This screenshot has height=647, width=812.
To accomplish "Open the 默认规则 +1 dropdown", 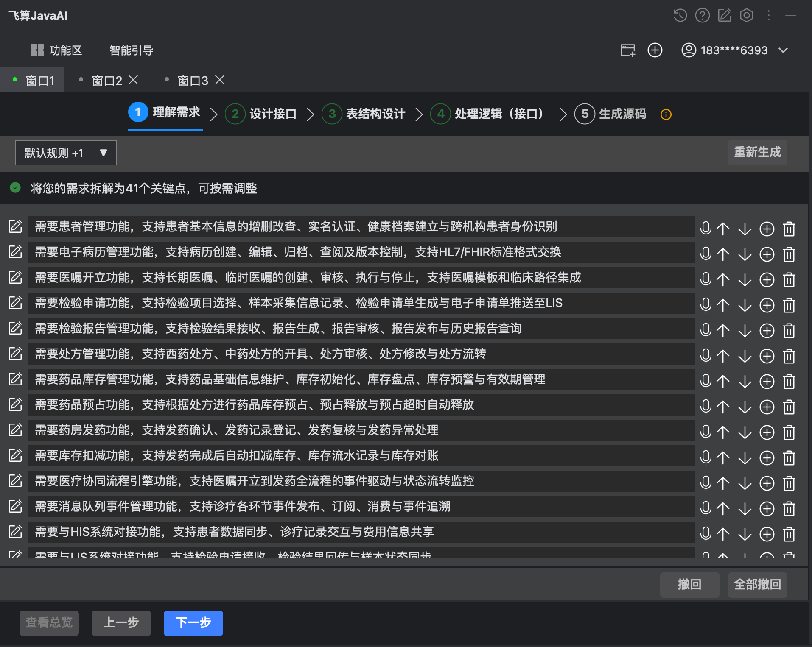I will [x=66, y=153].
